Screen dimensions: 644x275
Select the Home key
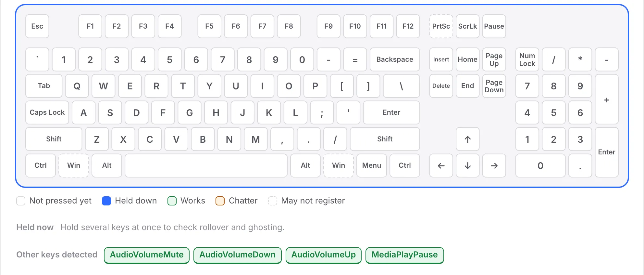467,59
